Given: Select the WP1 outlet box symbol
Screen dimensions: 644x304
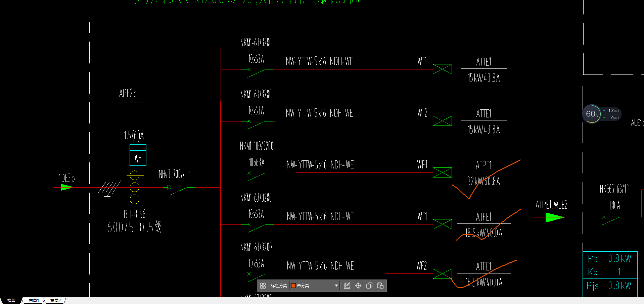Looking at the screenshot, I should tap(442, 172).
